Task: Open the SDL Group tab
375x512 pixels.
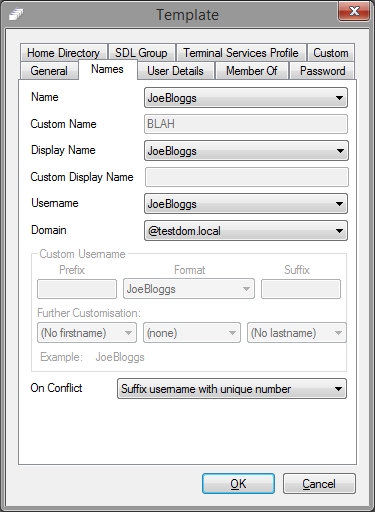Action: coord(141,53)
